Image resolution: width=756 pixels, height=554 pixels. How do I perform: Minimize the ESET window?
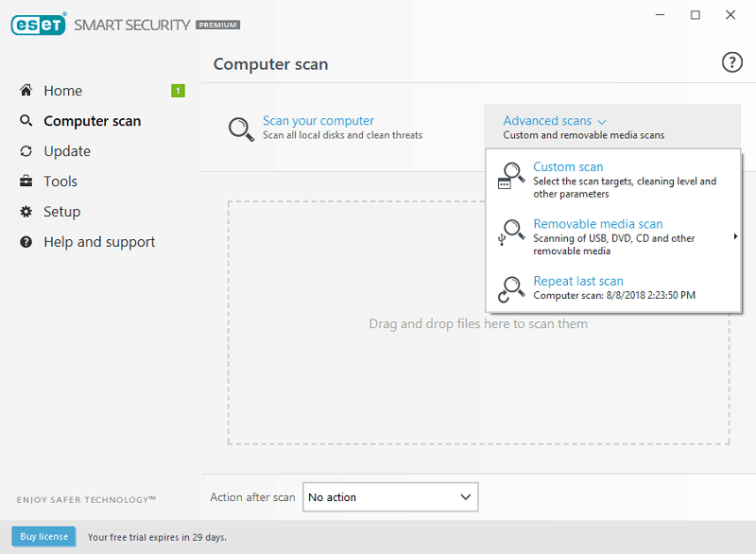point(660,15)
